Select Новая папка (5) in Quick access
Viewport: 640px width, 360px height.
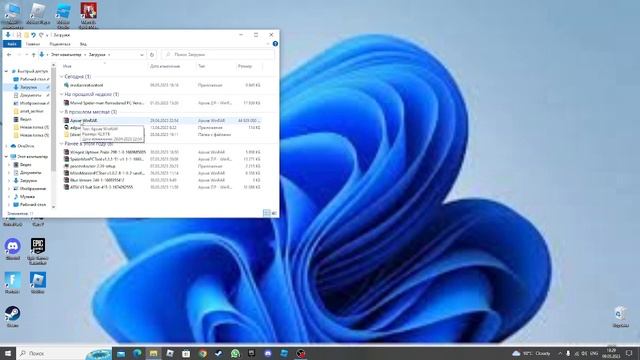tap(31, 135)
